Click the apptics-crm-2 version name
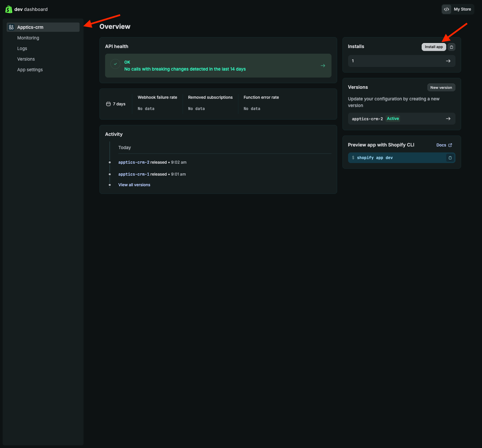 [367, 119]
